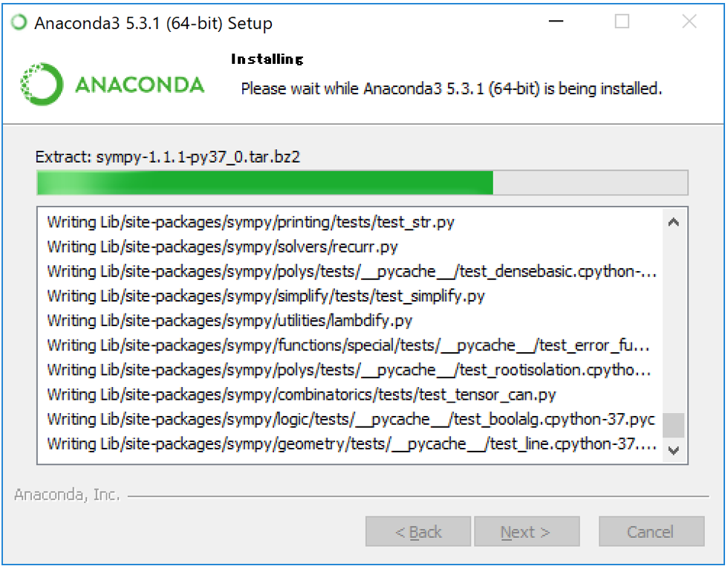This screenshot has width=728, height=569.
Task: Select the test_boolalg.cpython-37.pyc log line
Action: (351, 420)
